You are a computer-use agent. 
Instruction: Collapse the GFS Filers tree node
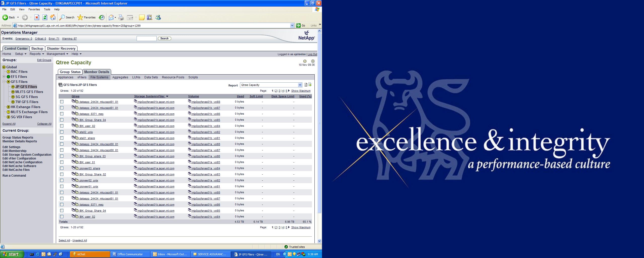pyautogui.click(x=4, y=82)
